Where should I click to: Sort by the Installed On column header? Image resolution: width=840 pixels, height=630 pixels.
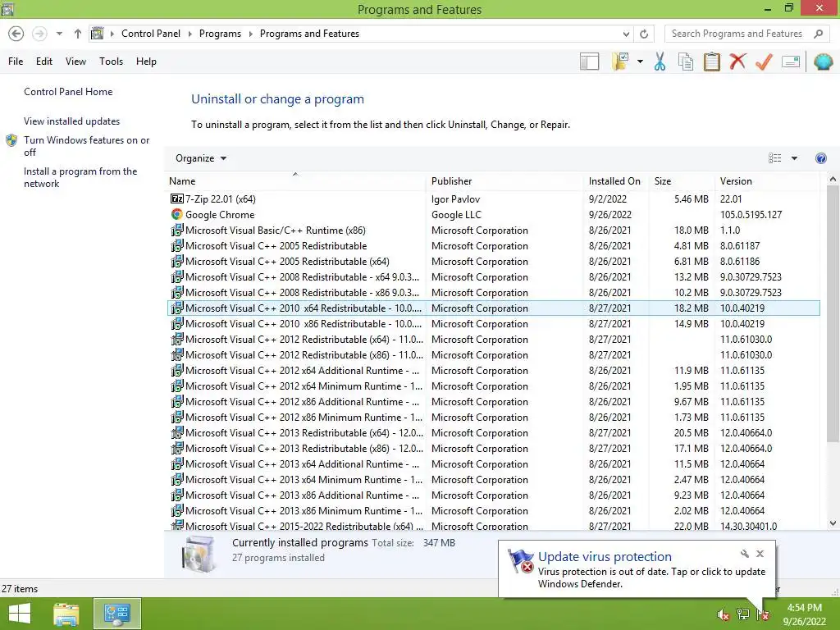pyautogui.click(x=616, y=181)
